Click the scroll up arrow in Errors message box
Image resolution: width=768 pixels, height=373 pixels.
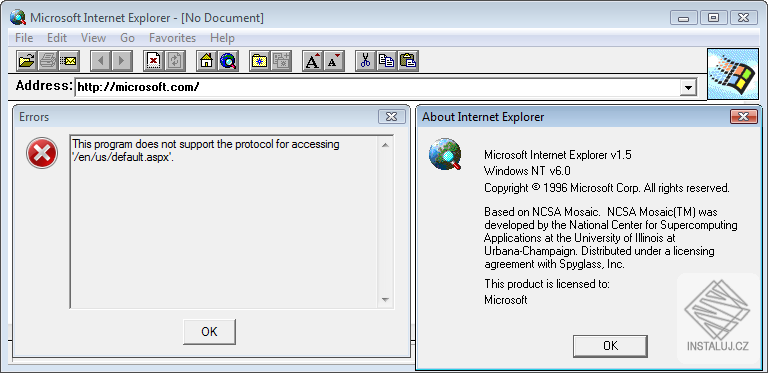click(x=385, y=145)
